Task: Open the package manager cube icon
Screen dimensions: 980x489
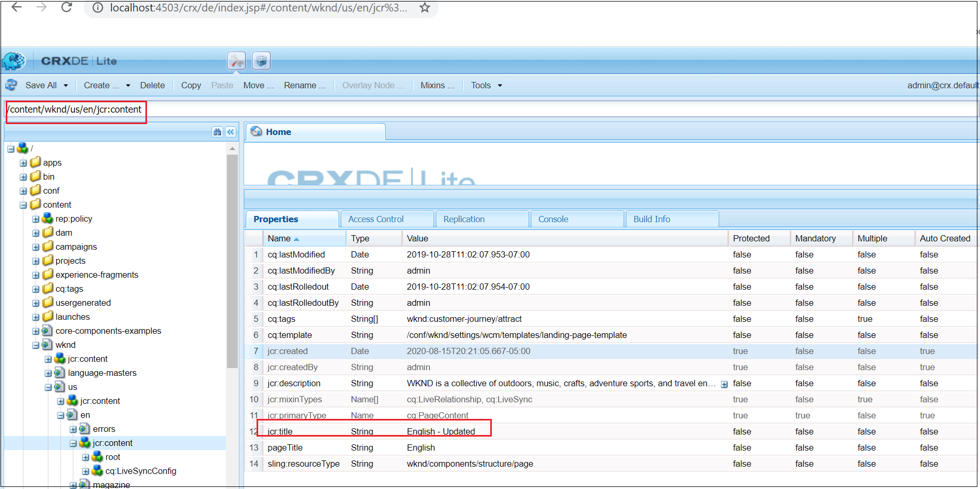Action: 262,61
